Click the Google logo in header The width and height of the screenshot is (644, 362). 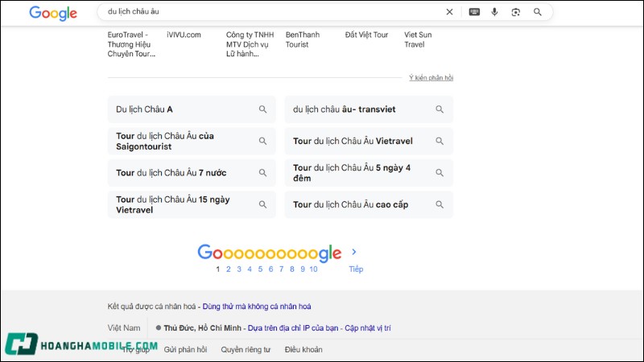[x=53, y=13]
